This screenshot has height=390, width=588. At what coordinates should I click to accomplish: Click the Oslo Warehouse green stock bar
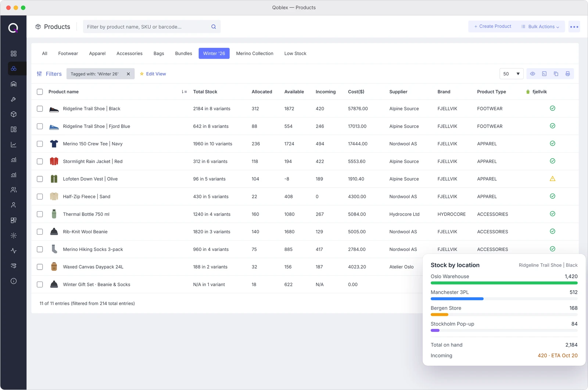[504, 283]
